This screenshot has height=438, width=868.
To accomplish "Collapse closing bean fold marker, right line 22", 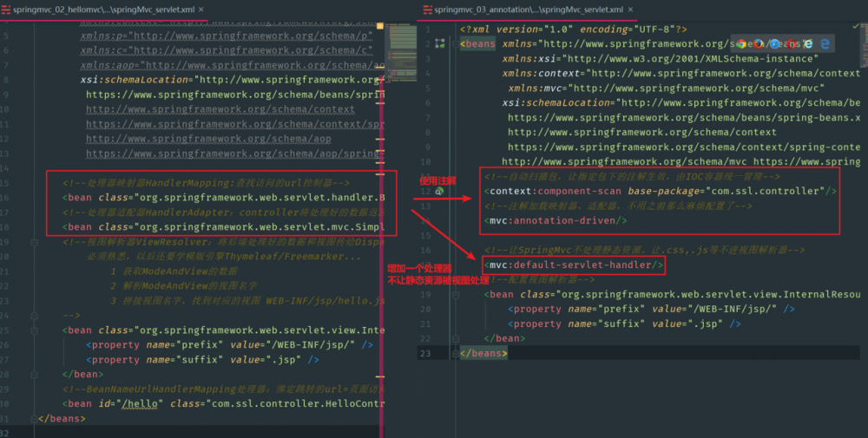I will click(456, 338).
